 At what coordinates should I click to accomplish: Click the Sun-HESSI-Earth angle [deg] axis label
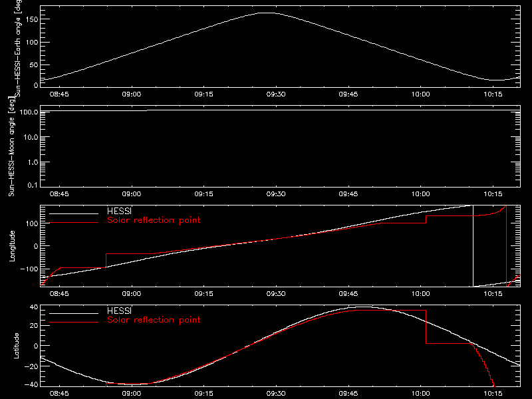[x=18, y=47]
